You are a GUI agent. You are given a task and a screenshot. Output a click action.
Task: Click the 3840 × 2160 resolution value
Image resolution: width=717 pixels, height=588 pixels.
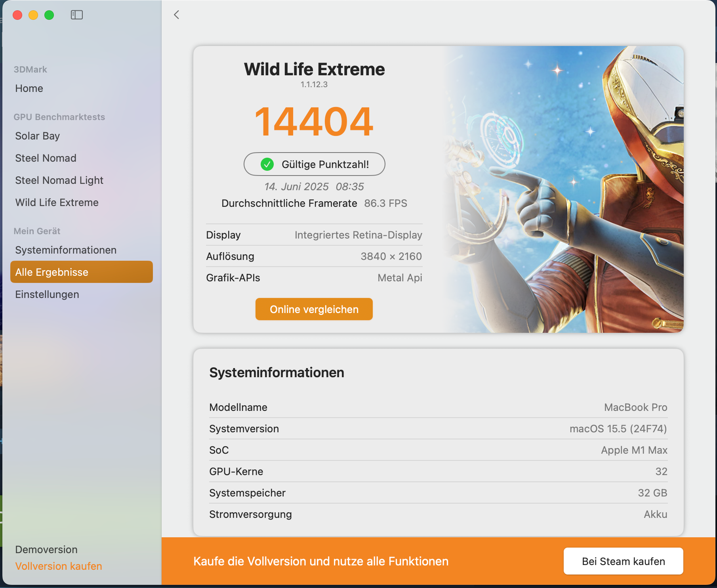coord(391,256)
